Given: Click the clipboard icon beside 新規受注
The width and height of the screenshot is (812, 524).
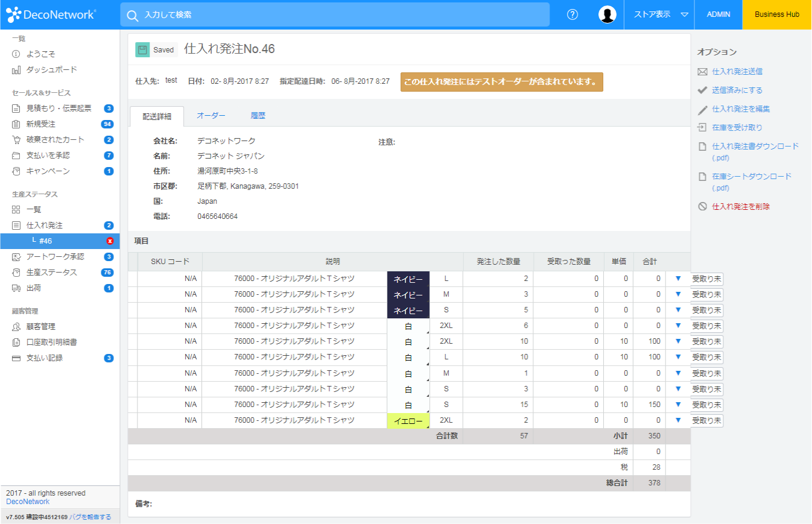Looking at the screenshot, I should click(x=16, y=124).
